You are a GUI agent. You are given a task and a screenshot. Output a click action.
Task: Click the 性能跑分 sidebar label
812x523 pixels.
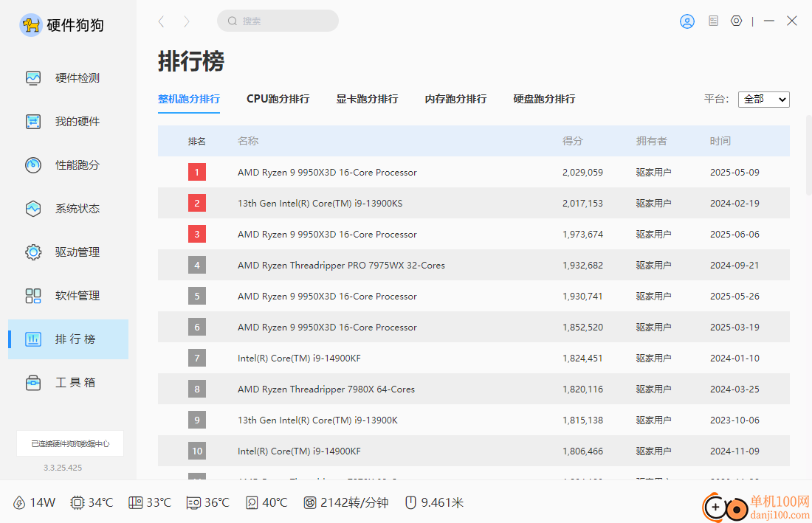click(78, 165)
